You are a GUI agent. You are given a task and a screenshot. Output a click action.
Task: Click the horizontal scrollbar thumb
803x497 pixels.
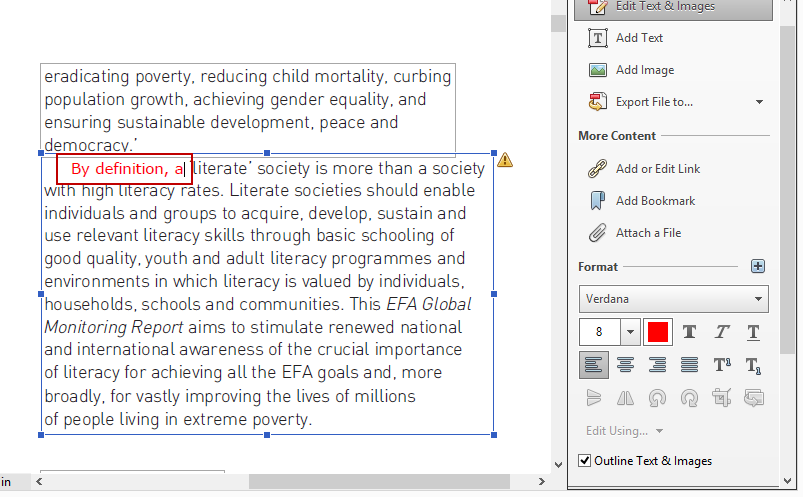pyautogui.click(x=379, y=481)
